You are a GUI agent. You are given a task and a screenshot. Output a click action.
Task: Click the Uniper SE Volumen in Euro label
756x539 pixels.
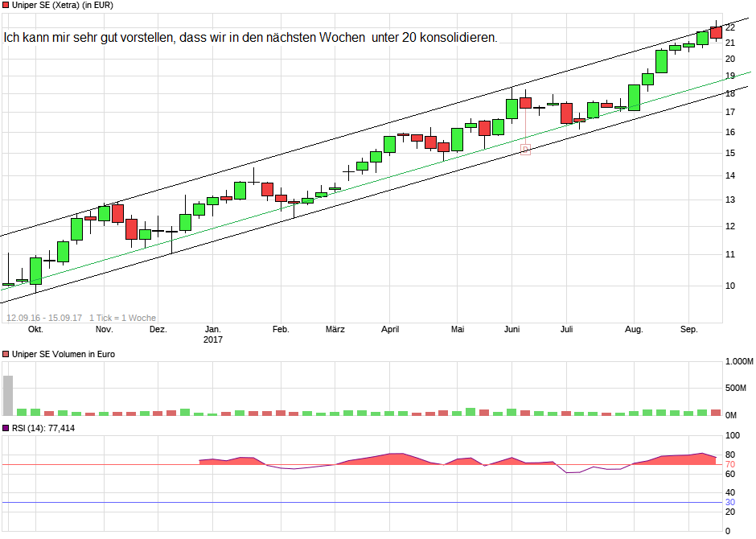coord(64,354)
